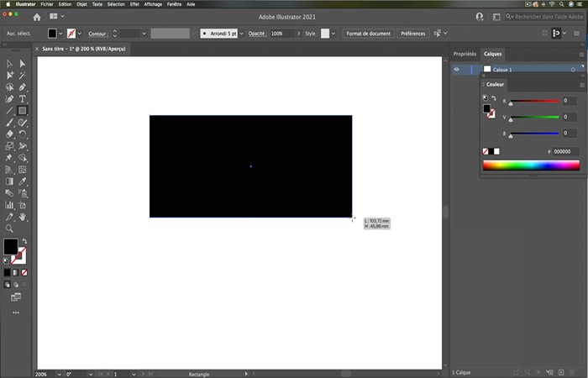Open the Couleur panel options menu
Screen dimensions: 588x378
click(x=581, y=85)
